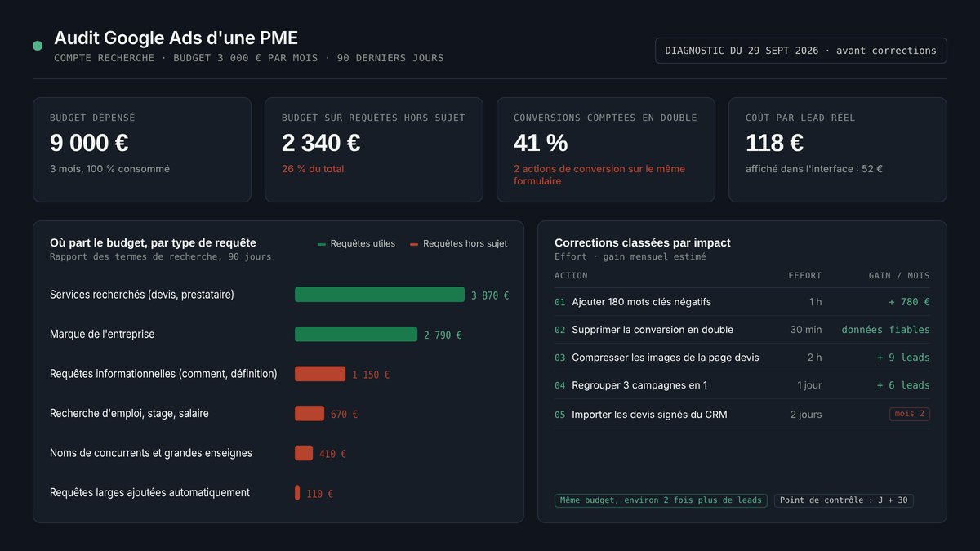Click 'Ajouter 180 mots clés négatifs' action
The height and width of the screenshot is (551, 980).
coord(641,302)
